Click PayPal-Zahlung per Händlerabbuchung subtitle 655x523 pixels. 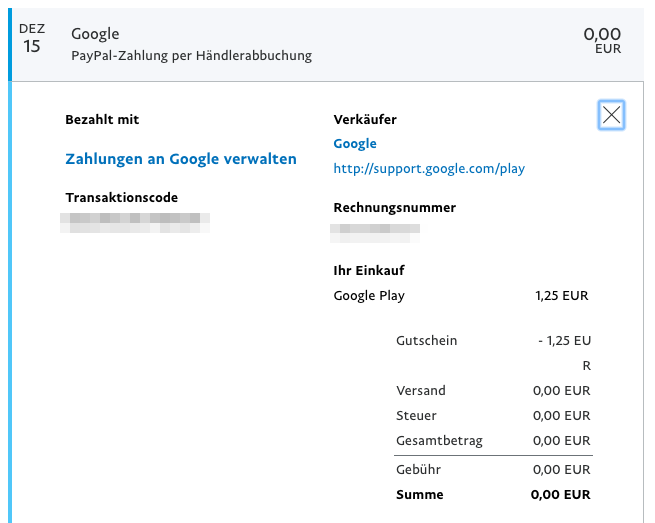click(191, 56)
